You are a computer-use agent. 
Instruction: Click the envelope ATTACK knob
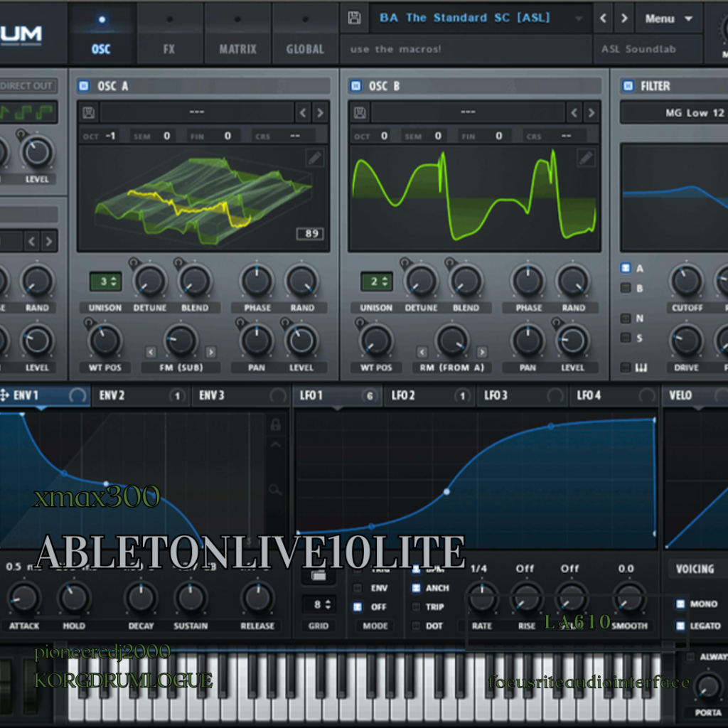tap(23, 598)
